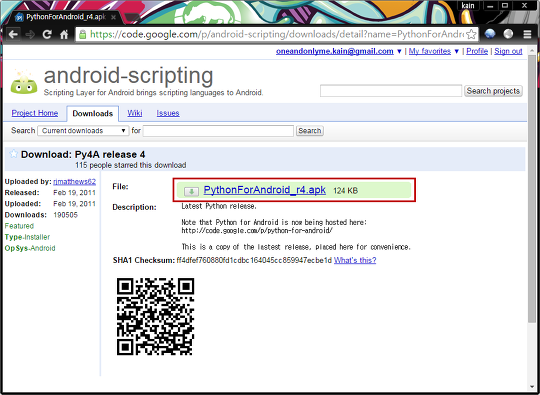Image resolution: width=540 pixels, height=395 pixels.
Task: Select the PythonForAndroid_r4.apk browser tab
Action: coord(64,17)
